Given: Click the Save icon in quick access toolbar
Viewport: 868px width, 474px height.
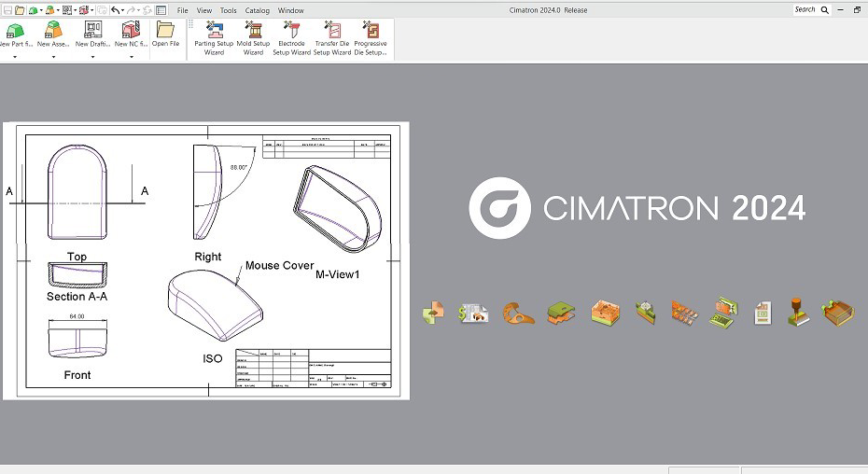Looking at the screenshot, I should pyautogui.click(x=7, y=10).
